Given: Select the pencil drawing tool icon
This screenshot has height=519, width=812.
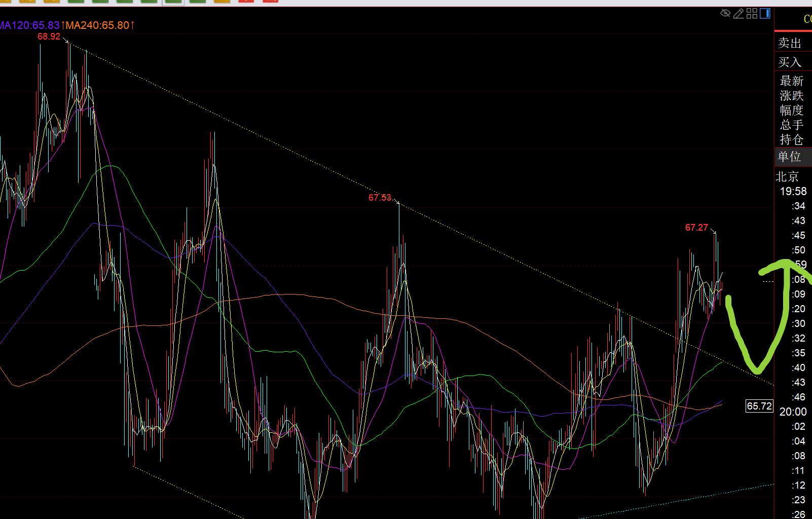Looking at the screenshot, I should point(739,14).
